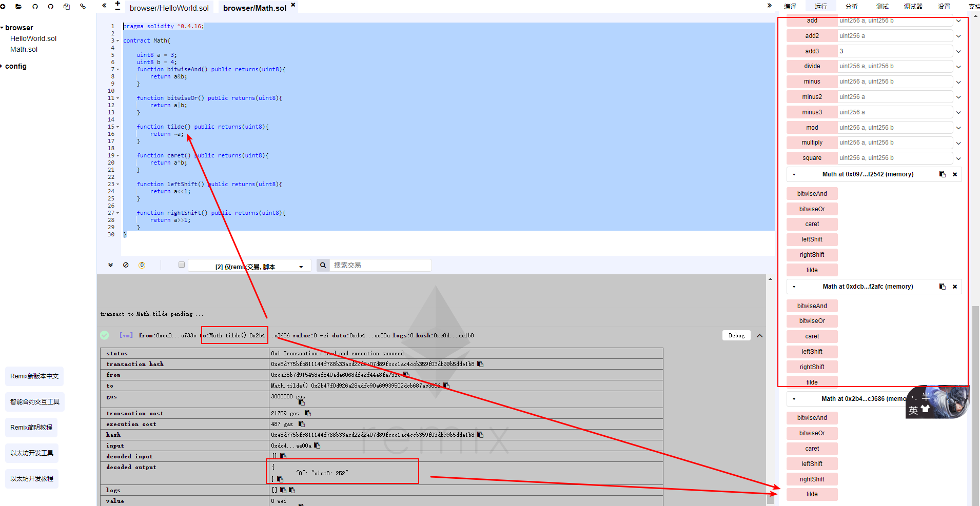Copy the decoded output value

coord(280,479)
